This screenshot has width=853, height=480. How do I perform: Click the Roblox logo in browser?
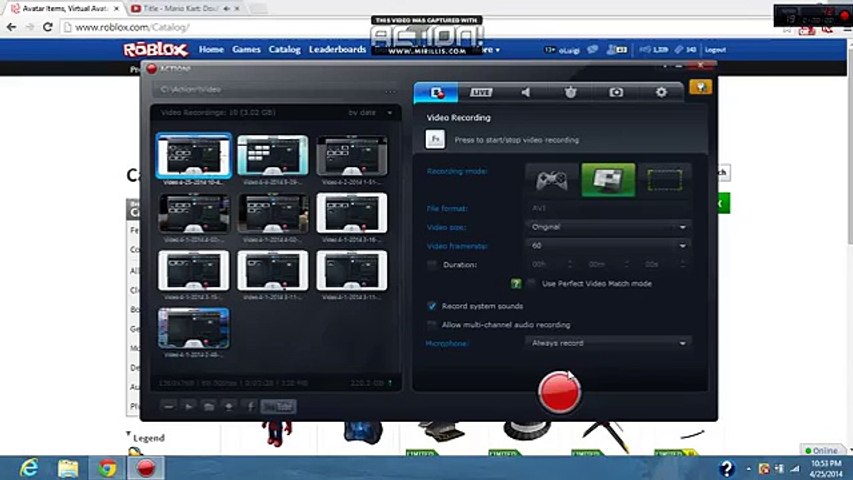click(156, 50)
